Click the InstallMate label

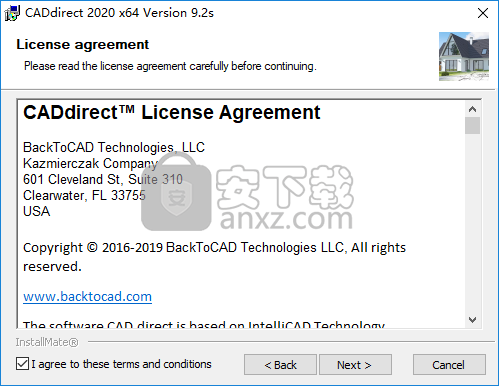(47, 342)
